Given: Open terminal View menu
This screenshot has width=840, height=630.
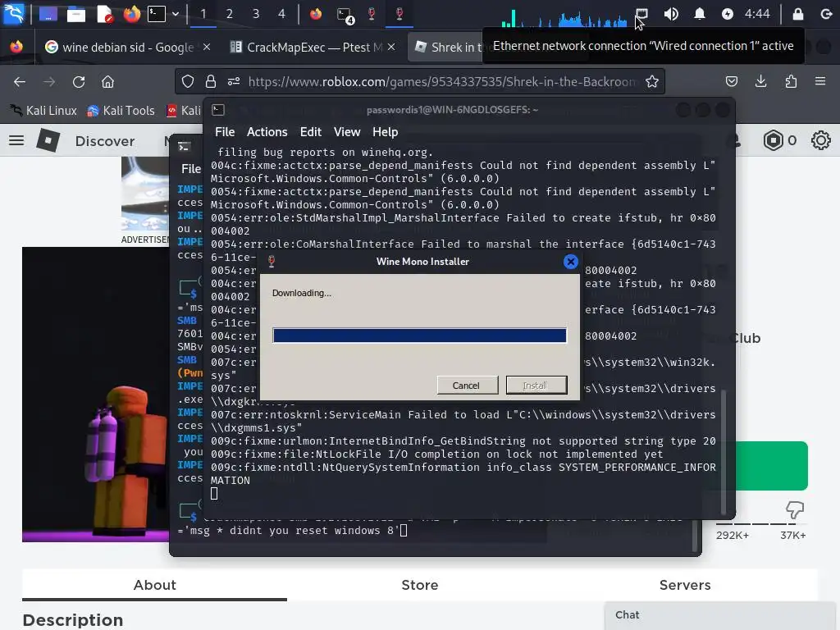Looking at the screenshot, I should click(x=347, y=132).
